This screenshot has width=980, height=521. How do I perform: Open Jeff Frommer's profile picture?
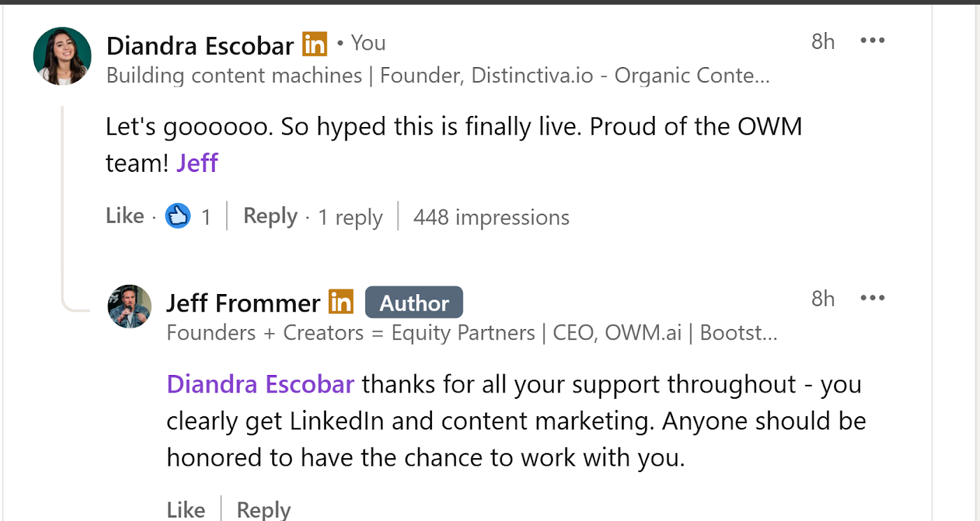pyautogui.click(x=130, y=307)
